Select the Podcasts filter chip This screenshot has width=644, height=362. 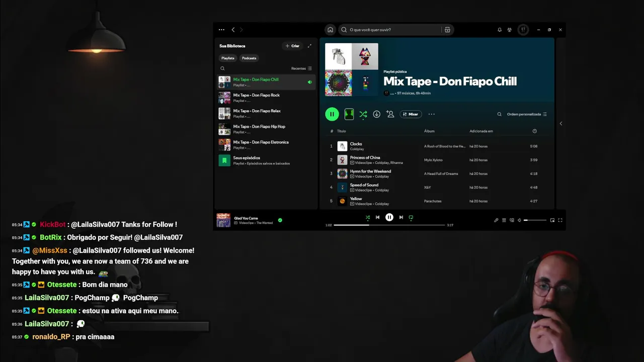pos(249,58)
